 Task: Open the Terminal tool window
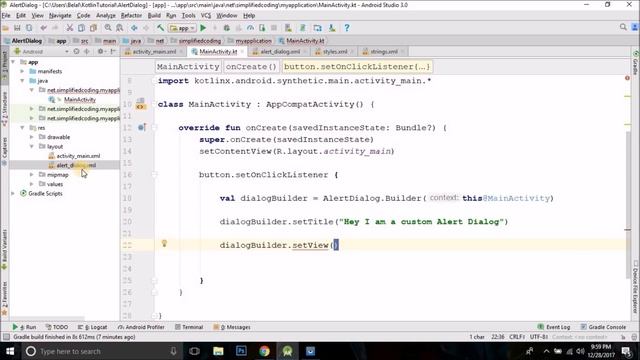click(189, 327)
